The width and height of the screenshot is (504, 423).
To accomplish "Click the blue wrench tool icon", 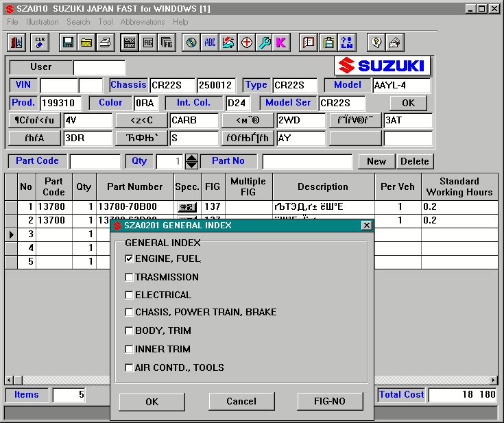I will (265, 43).
